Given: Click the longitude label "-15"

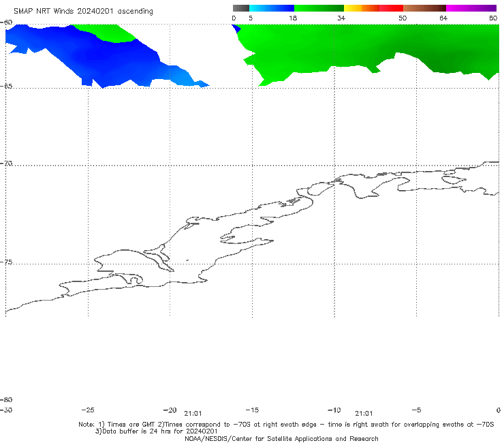Looking at the screenshot, I should point(252,410).
